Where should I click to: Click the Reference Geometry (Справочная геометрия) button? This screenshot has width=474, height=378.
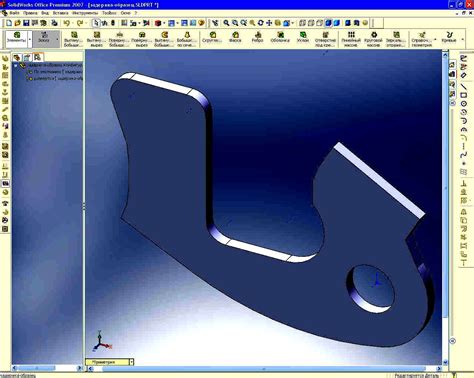[422, 39]
